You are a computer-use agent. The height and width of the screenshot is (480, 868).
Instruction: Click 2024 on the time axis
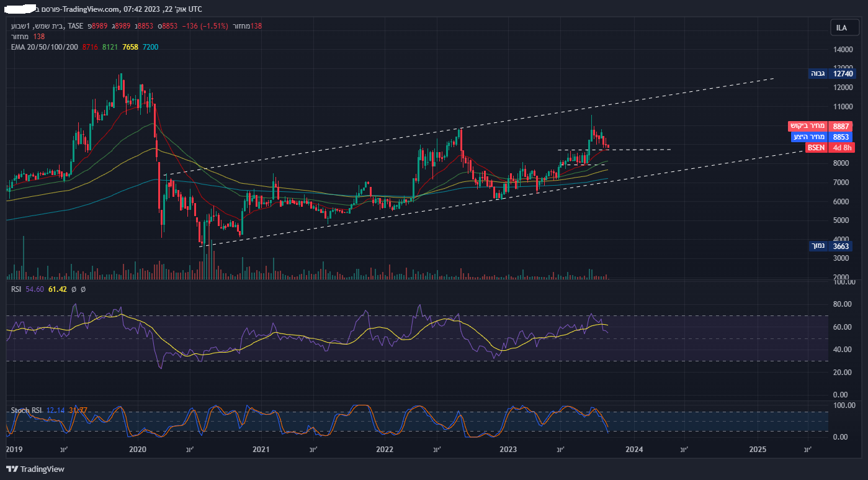(x=634, y=449)
